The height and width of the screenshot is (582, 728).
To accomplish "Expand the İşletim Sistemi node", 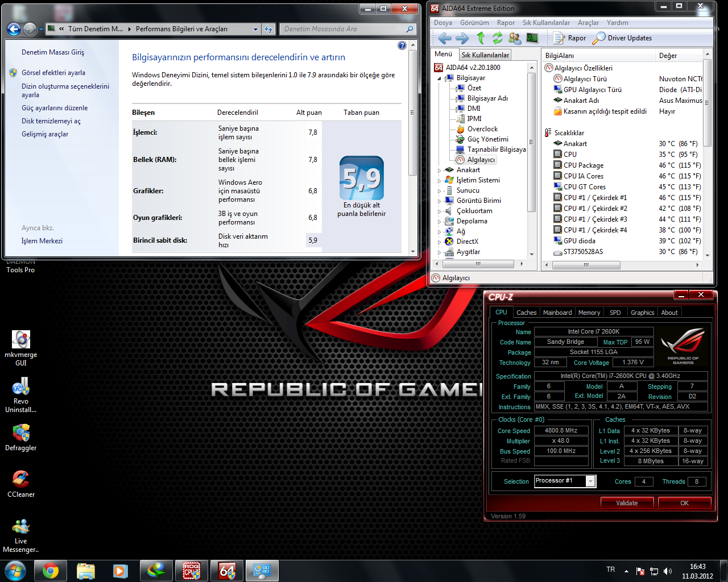I will click(x=439, y=181).
